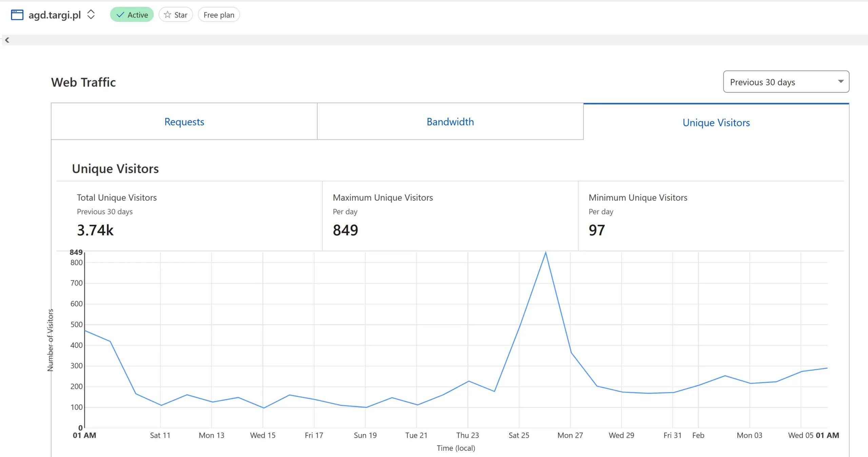Click the Sat 11 label on the time axis
Viewport: 868px width, 457px height.
pyautogui.click(x=160, y=435)
